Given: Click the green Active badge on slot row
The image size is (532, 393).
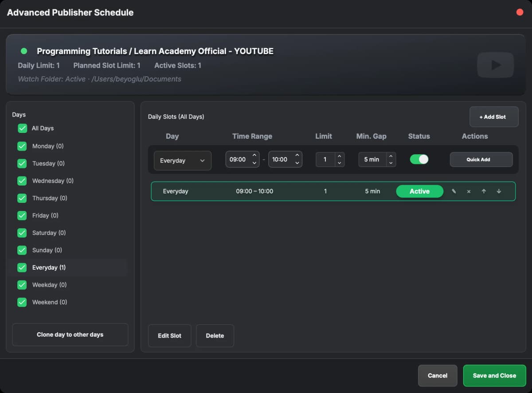Looking at the screenshot, I should click(419, 191).
